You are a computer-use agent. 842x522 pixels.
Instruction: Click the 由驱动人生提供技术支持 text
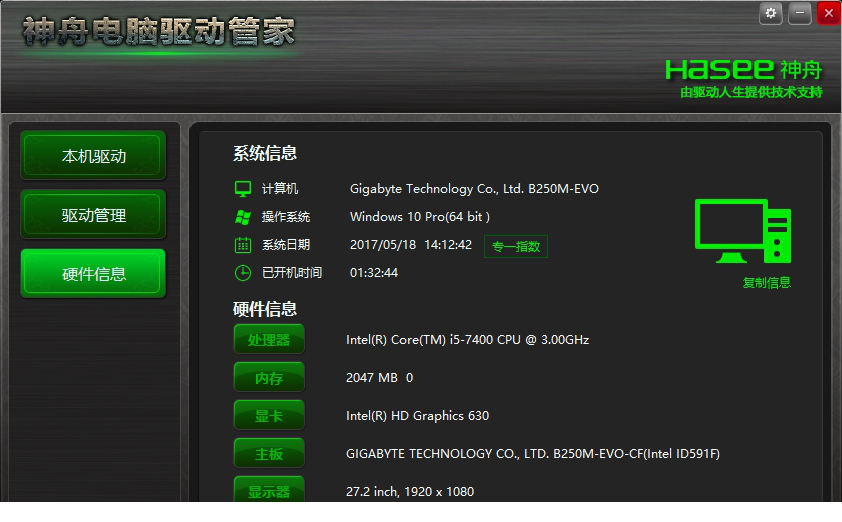click(751, 92)
